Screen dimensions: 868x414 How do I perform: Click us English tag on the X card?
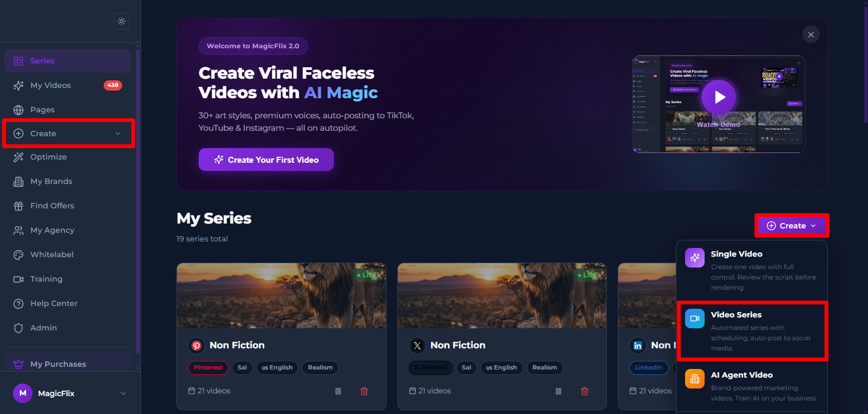click(x=502, y=367)
